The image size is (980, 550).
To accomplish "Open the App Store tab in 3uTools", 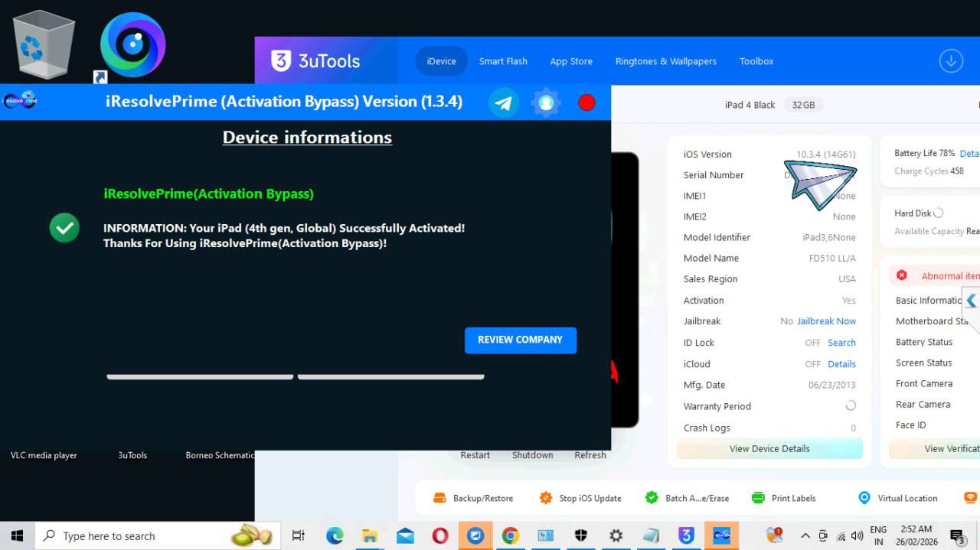I will click(x=571, y=61).
